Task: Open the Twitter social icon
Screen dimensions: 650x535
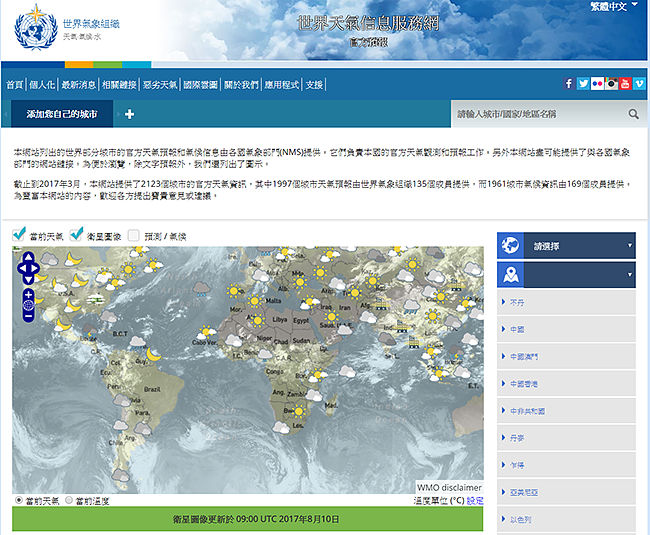Action: [x=583, y=84]
